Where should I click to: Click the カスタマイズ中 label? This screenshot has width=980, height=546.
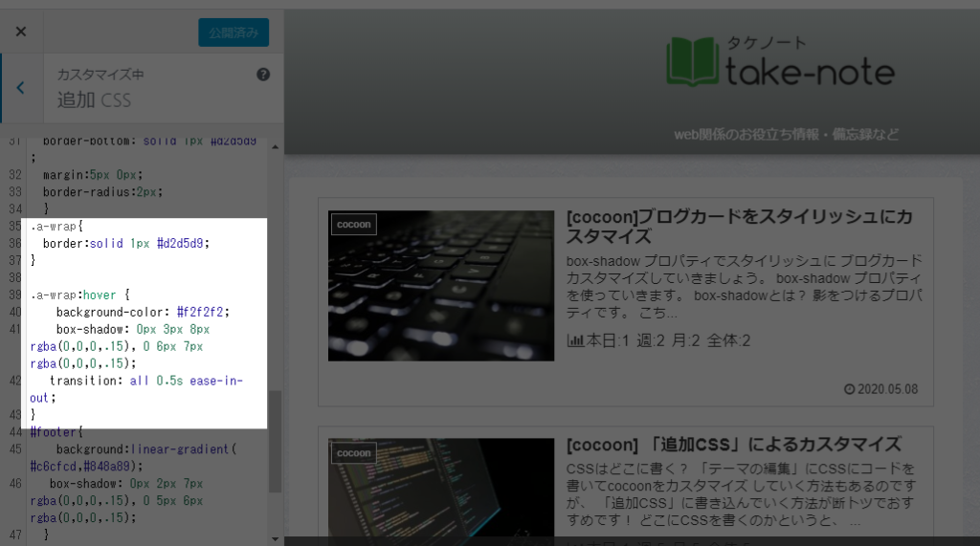[100, 75]
